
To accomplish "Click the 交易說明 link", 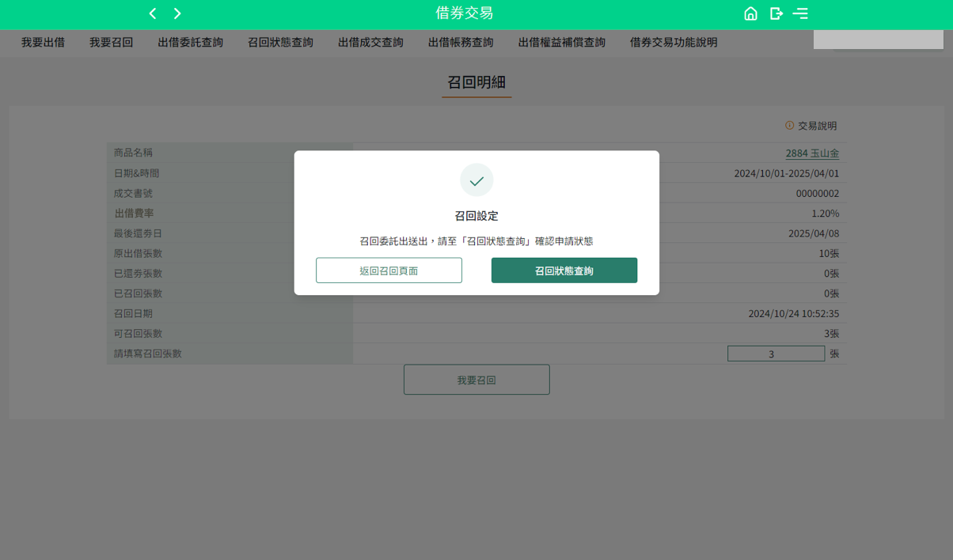I will point(817,126).
